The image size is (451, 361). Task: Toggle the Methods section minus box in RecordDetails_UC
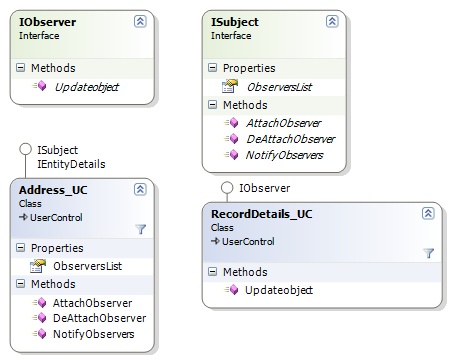[212, 272]
